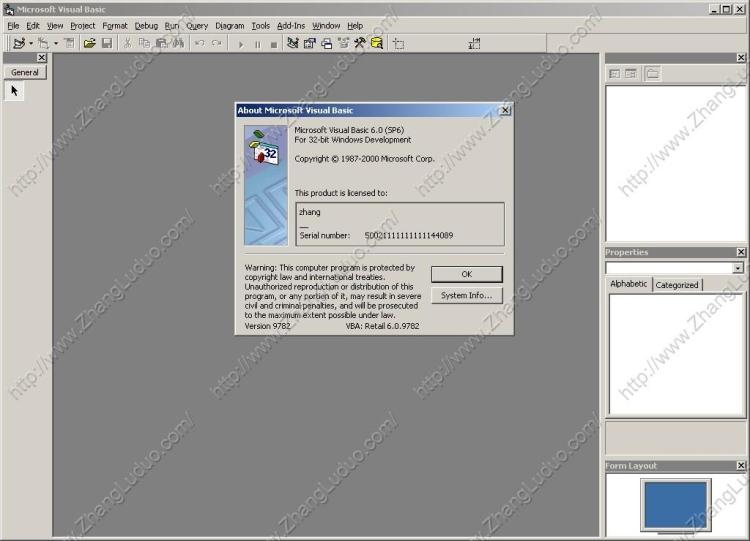
Task: Close the Properties panel
Action: (x=741, y=252)
